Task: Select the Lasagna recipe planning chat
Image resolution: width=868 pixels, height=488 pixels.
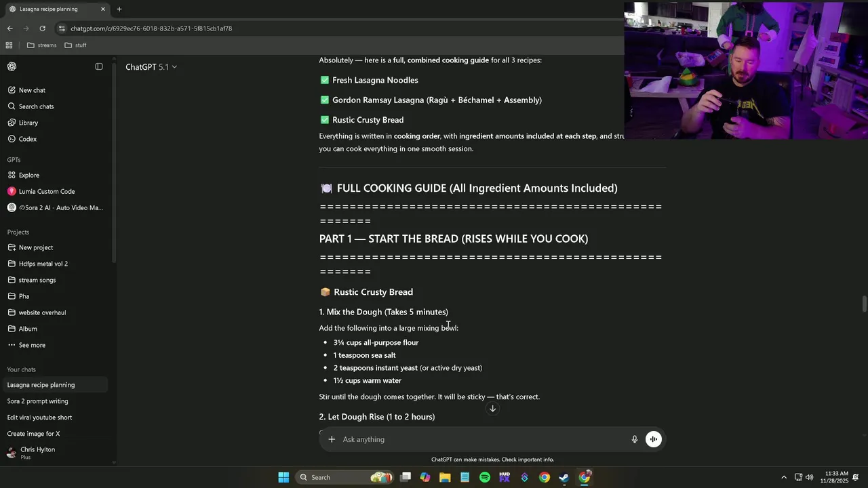Action: point(54,385)
